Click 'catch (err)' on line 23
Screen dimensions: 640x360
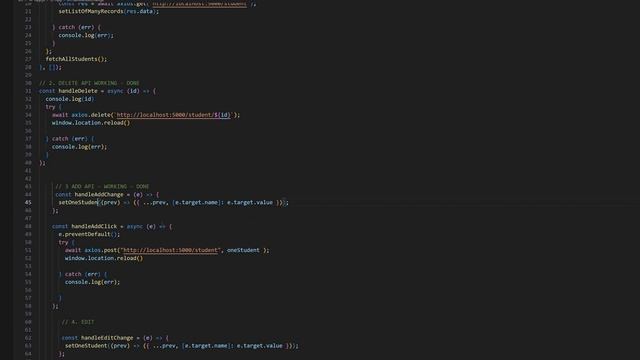pyautogui.click(x=76, y=27)
